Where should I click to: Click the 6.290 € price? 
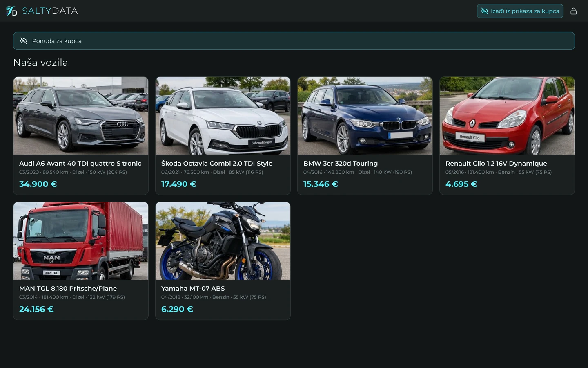coord(177,309)
